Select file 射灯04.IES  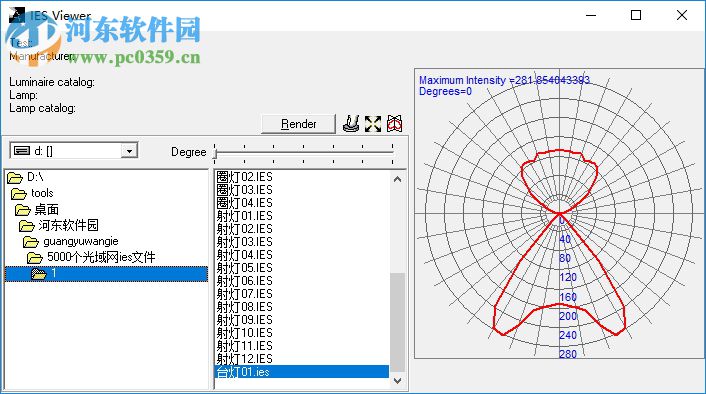click(244, 255)
